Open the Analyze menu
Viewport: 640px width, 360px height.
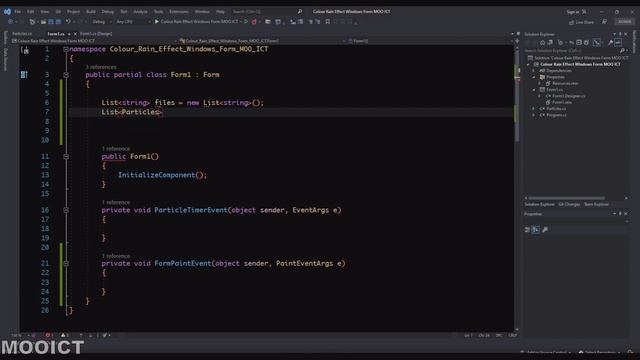pos(140,12)
